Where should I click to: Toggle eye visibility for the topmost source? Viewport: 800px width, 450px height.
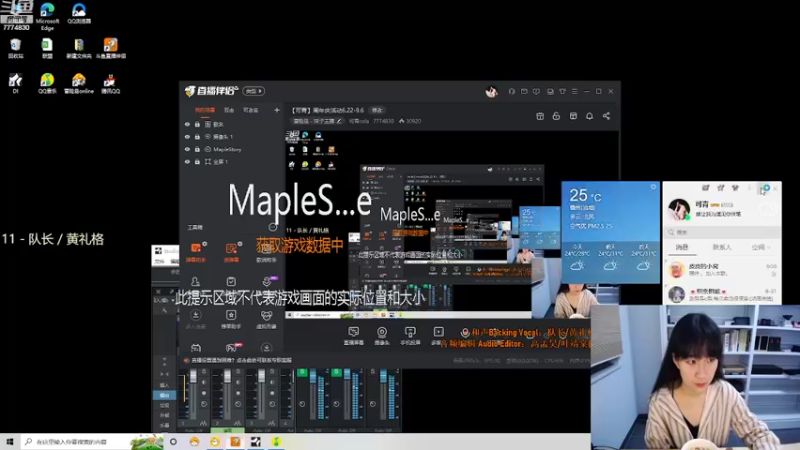point(187,124)
